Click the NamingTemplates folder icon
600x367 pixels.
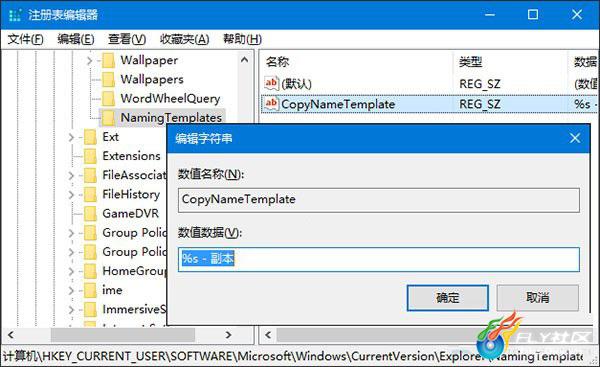tap(109, 118)
